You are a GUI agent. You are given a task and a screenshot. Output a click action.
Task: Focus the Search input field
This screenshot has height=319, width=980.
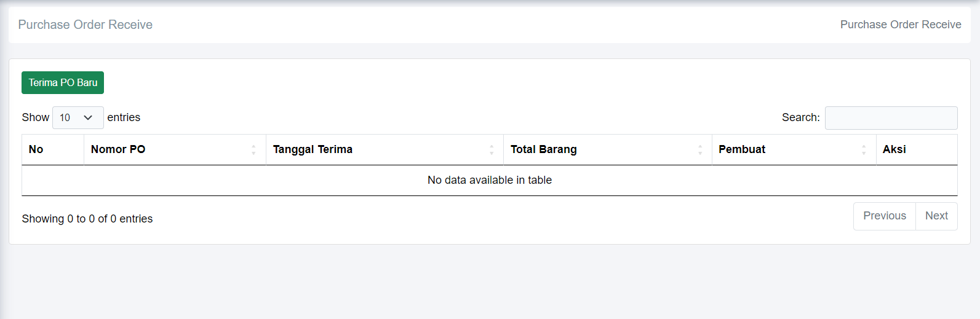[891, 118]
